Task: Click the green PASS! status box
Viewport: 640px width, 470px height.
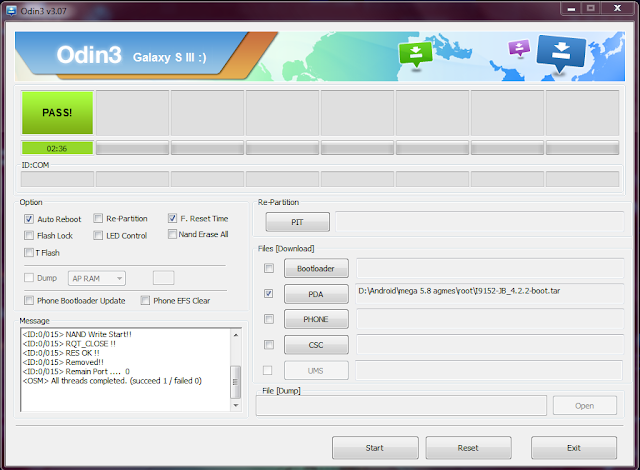Action: click(x=57, y=113)
